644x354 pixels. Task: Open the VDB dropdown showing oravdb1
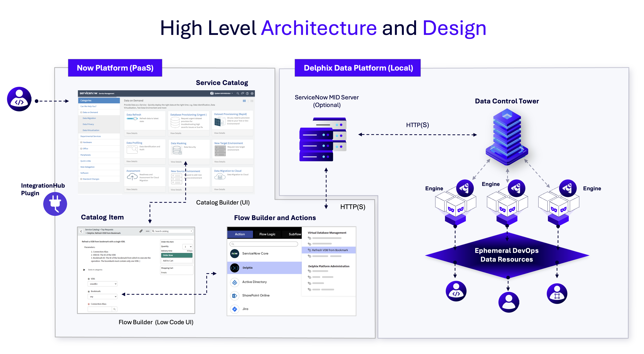[x=102, y=284]
